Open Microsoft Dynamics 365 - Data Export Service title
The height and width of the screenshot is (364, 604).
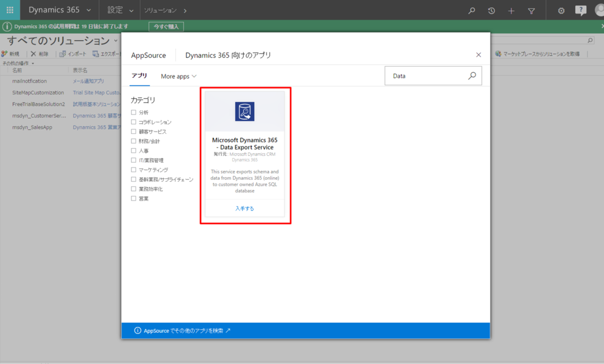click(x=245, y=144)
